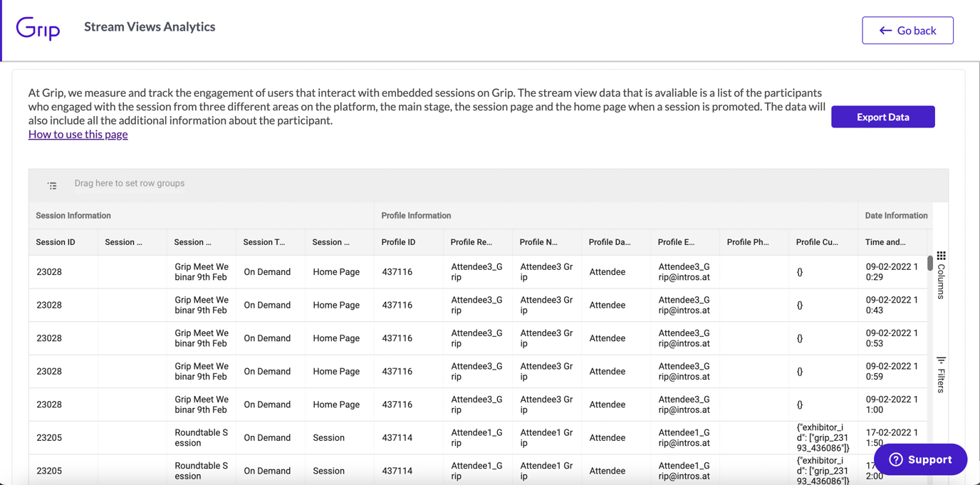This screenshot has width=980, height=485.
Task: Click the question mark icon in Support button
Action: point(896,459)
